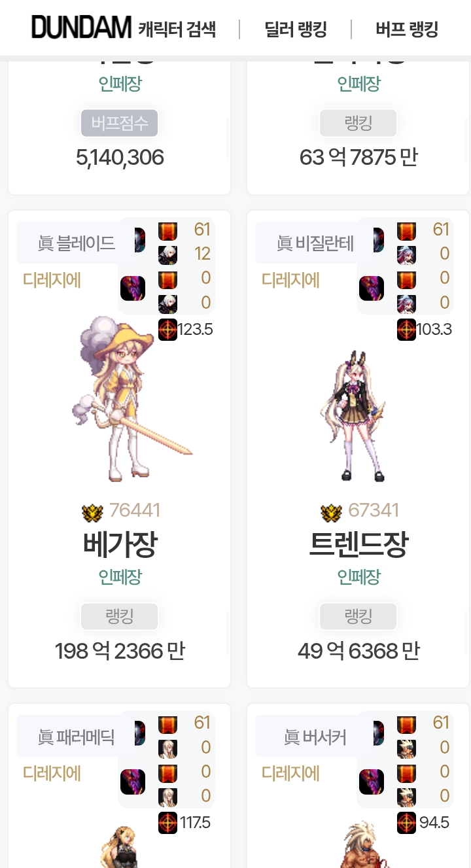Click the 버프점수 badge

(120, 123)
